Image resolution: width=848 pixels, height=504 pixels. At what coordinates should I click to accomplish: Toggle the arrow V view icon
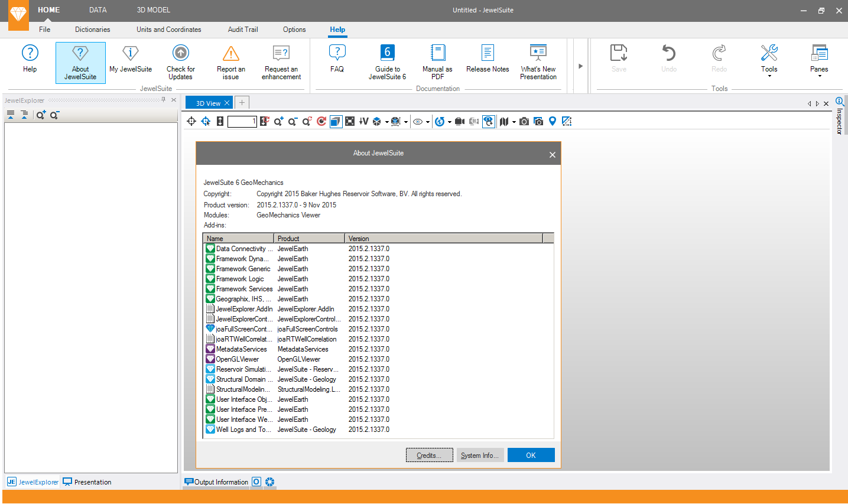click(x=364, y=121)
